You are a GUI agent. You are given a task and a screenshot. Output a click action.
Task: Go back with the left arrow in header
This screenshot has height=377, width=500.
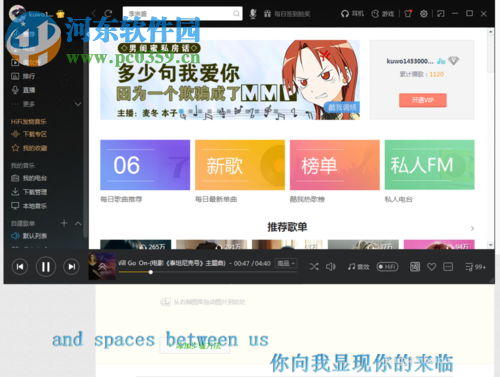(94, 14)
